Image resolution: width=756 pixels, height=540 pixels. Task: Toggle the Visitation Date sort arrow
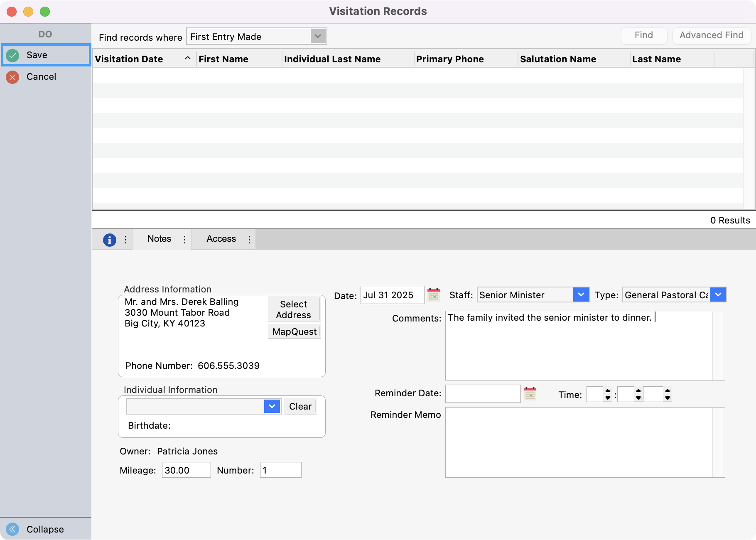(188, 59)
